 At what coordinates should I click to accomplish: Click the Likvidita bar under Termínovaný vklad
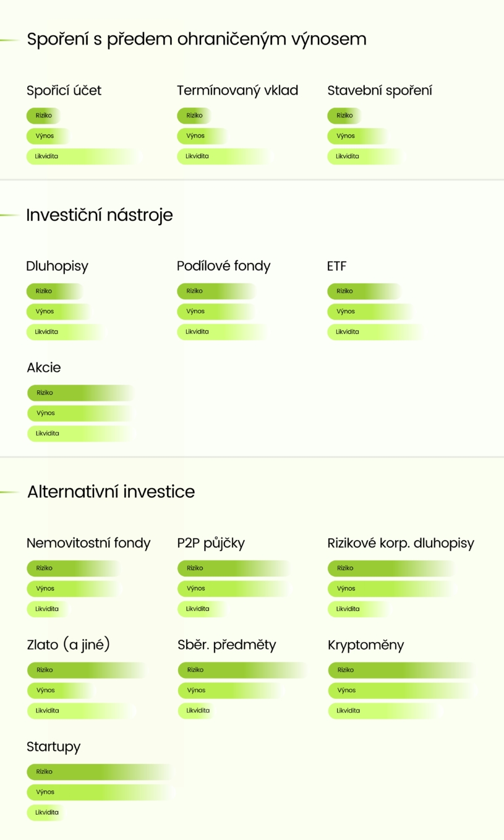pyautogui.click(x=223, y=156)
